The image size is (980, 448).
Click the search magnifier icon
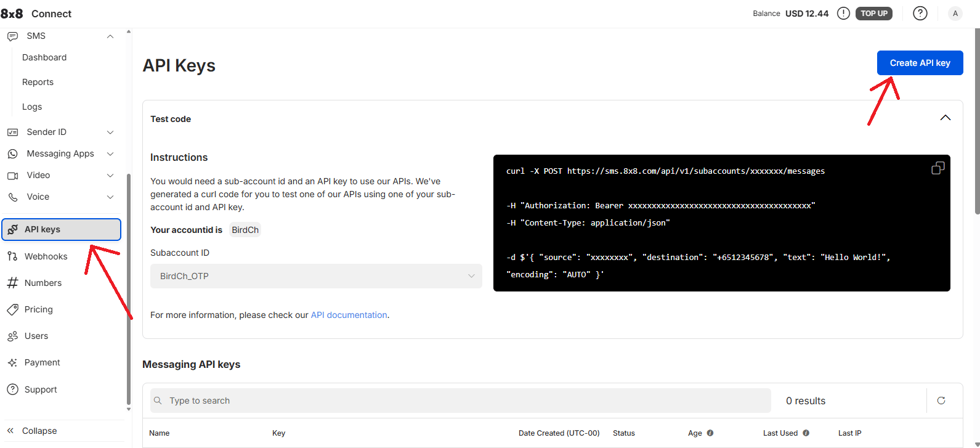(158, 401)
